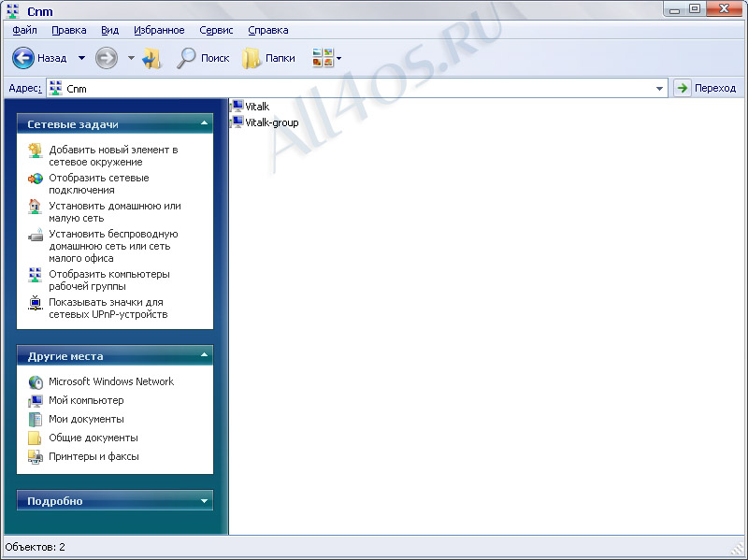Collapse the Сетевые задачи panel
This screenshot has width=748, height=560.
click(x=204, y=123)
